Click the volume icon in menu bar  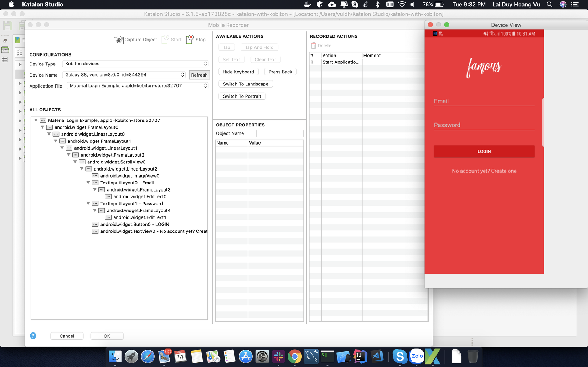413,4
